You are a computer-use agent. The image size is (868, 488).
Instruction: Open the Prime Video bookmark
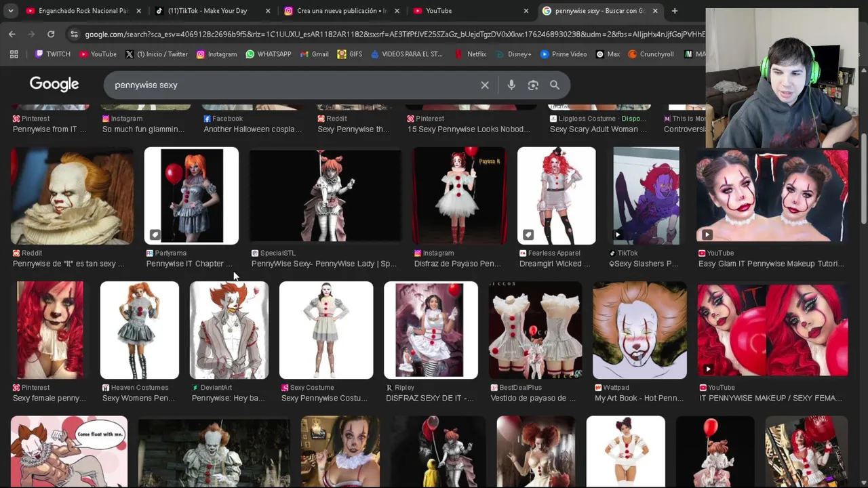tap(564, 54)
